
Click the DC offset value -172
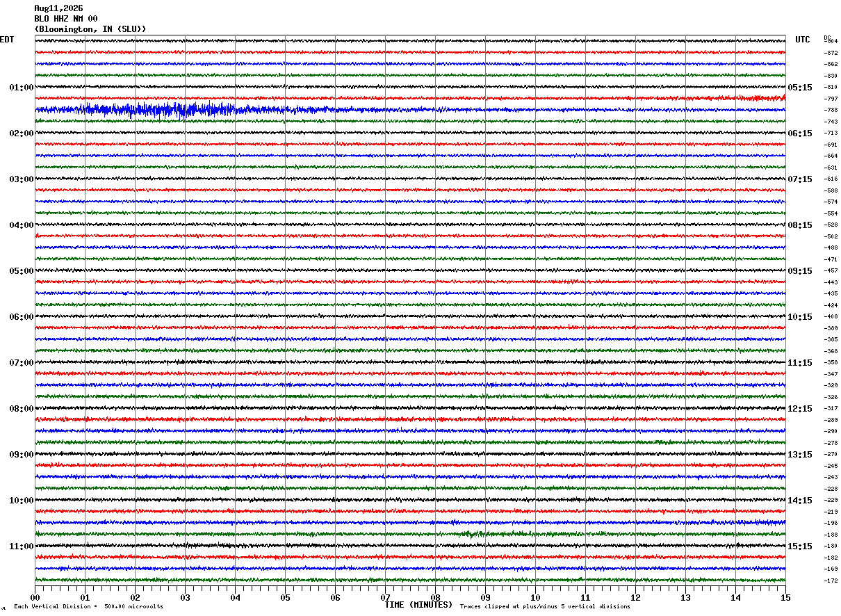pos(831,581)
